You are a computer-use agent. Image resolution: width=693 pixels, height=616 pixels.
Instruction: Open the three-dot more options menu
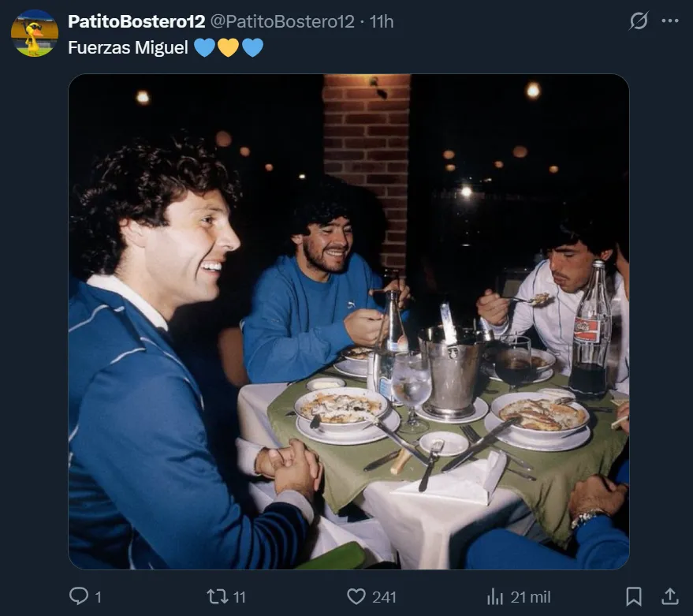(670, 21)
